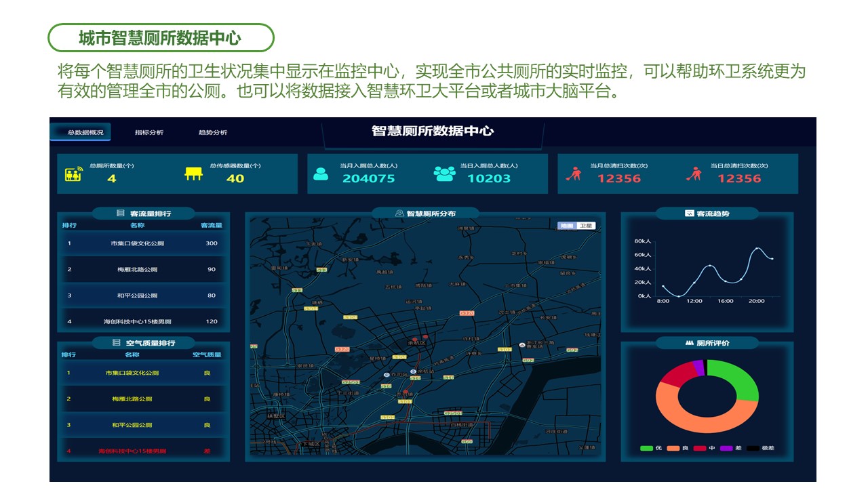This screenshot has width=868, height=488.
Task: Go to the 趋势分析 tab
Action: point(213,132)
